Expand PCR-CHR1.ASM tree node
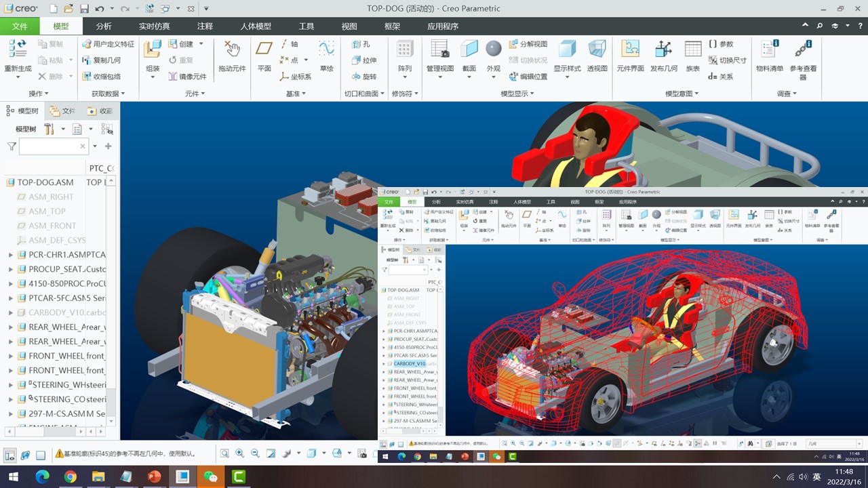 coord(10,255)
